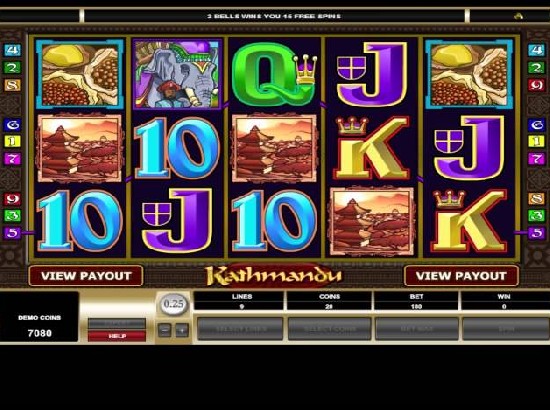Click the spice sacks symbol on first reel

point(80,74)
